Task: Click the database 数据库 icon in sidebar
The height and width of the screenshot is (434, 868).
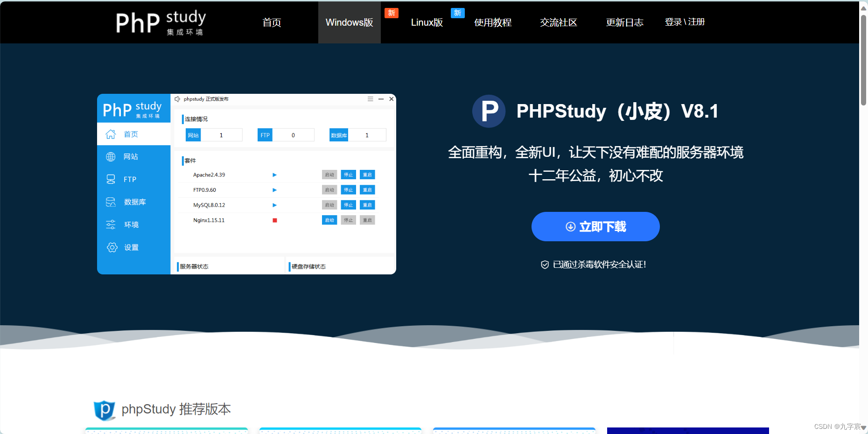Action: click(x=111, y=202)
